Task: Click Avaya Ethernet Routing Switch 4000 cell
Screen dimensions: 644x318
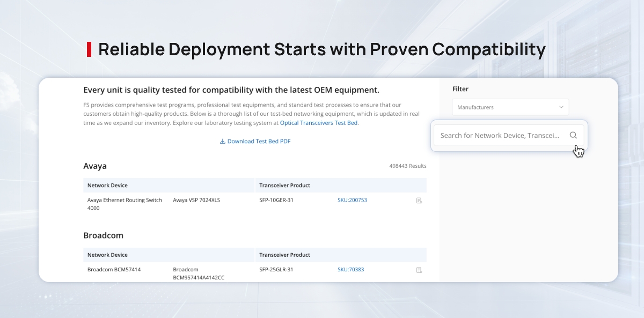Action: 125,204
